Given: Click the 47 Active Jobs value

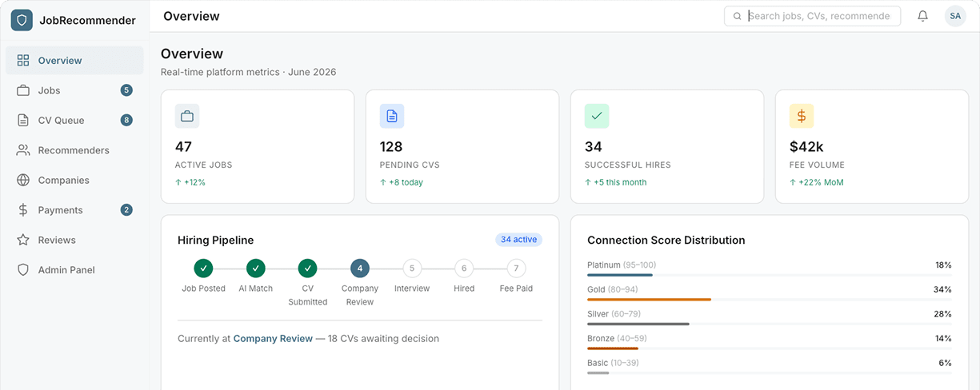Looking at the screenshot, I should pyautogui.click(x=183, y=147).
